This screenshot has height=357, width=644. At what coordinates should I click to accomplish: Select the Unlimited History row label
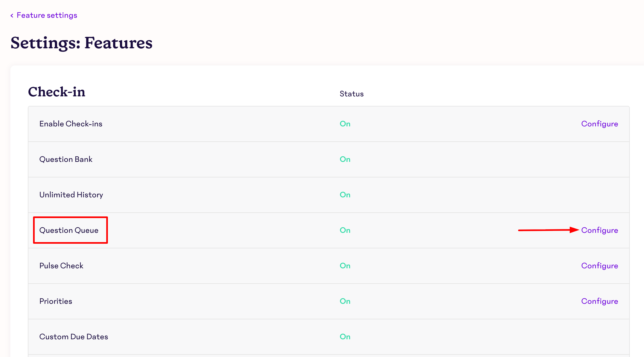(71, 195)
